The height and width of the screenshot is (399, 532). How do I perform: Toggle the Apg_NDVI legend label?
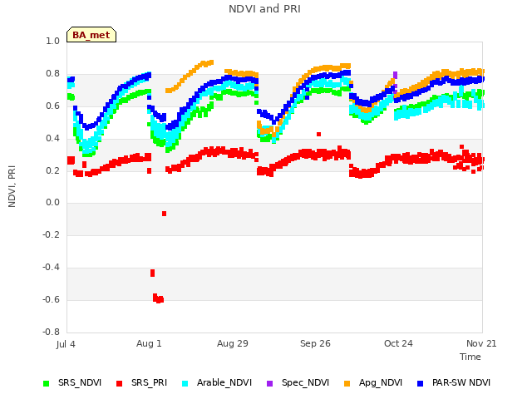coord(381,382)
